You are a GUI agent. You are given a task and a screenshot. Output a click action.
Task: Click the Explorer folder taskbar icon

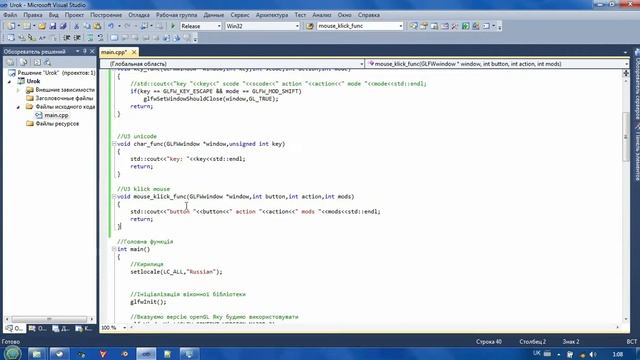pos(37,354)
